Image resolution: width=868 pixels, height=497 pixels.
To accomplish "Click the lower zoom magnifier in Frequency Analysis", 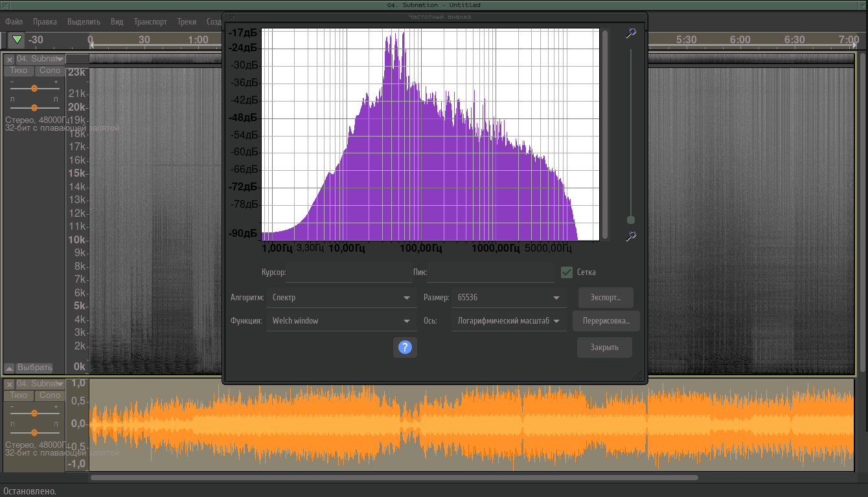I will tap(631, 236).
